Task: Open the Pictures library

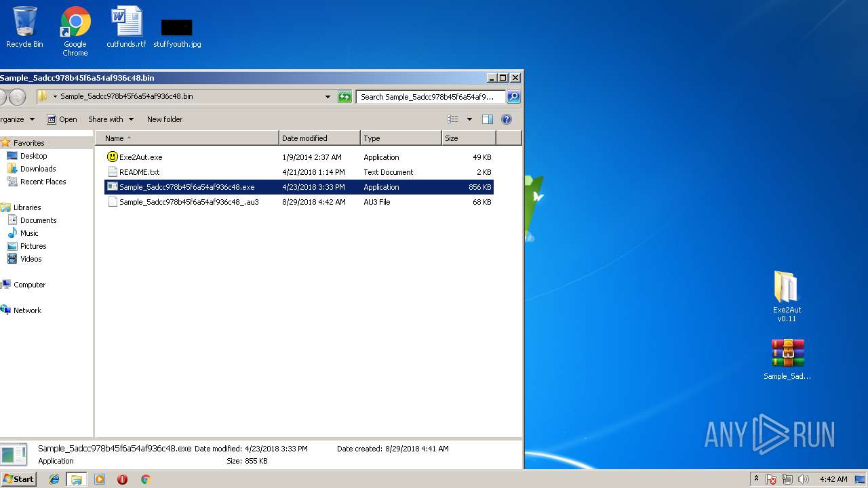Action: coord(33,246)
